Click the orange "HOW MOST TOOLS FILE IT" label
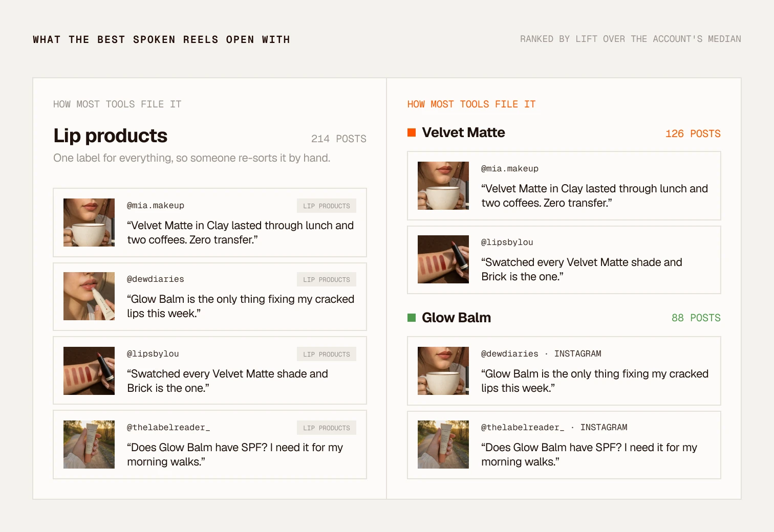Image resolution: width=774 pixels, height=532 pixels. tap(471, 104)
